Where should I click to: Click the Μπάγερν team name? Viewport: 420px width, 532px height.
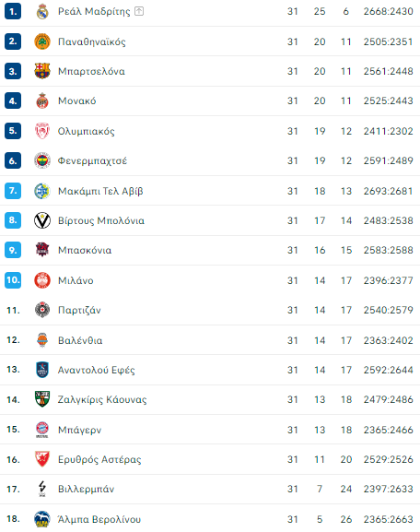79,430
